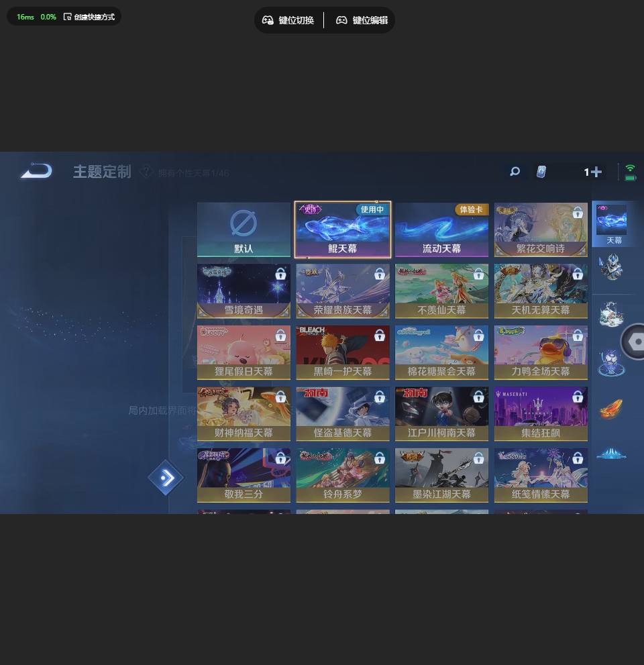Click the experience card icon in header
The image size is (644, 665).
pyautogui.click(x=541, y=172)
